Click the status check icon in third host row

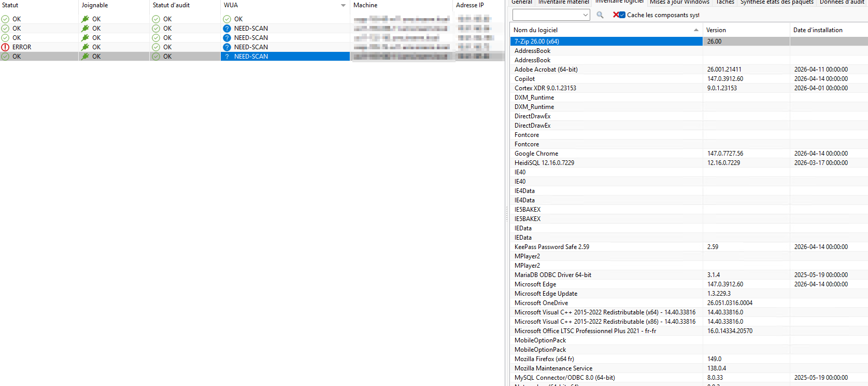pos(5,38)
